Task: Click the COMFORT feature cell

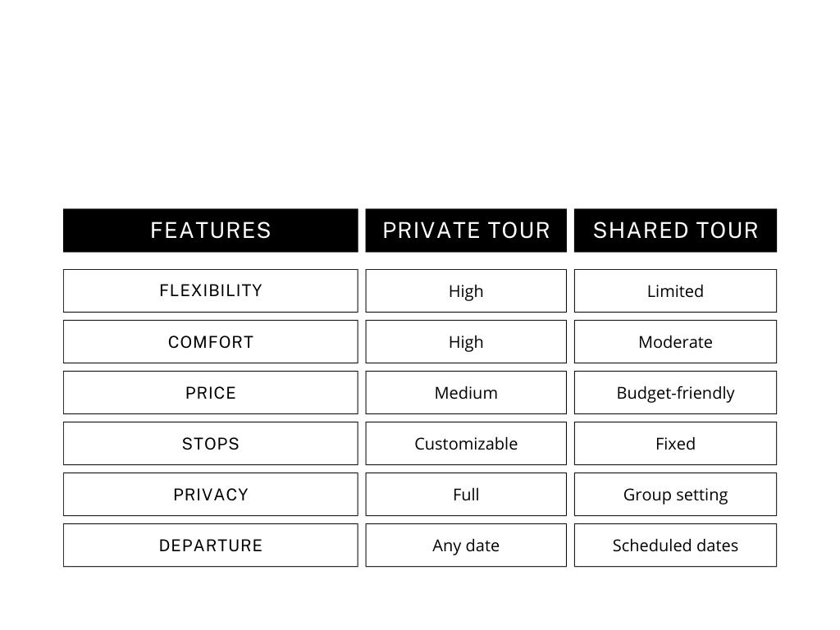Action: 211,342
